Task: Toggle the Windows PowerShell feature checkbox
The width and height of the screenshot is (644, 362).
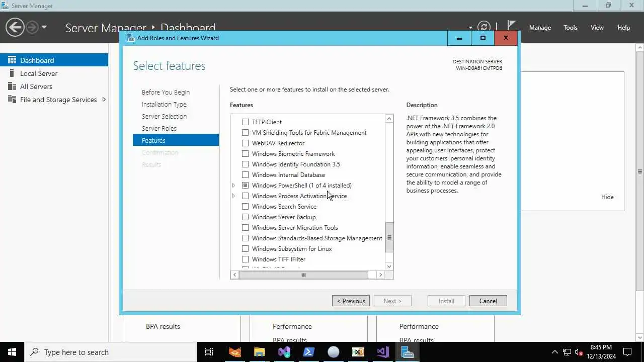Action: point(245,185)
